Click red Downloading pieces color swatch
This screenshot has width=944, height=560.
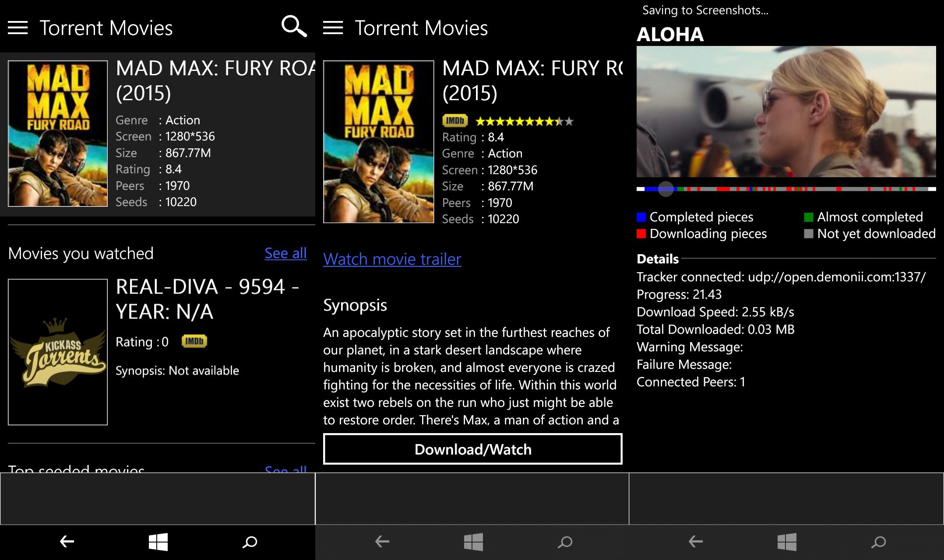point(641,234)
